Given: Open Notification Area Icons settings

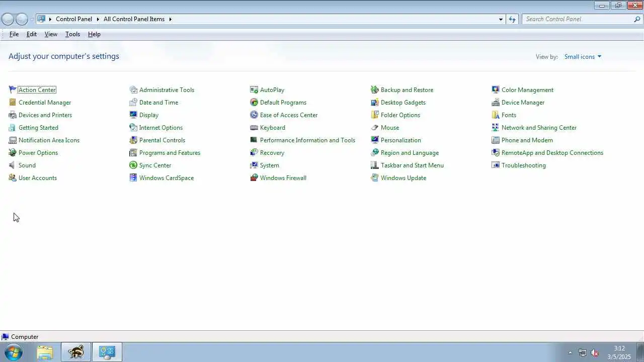Looking at the screenshot, I should 49,140.
